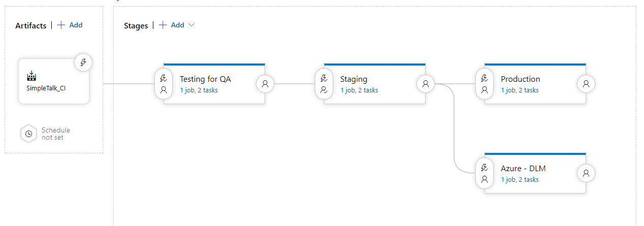Open post-deployment conditions for Azure - DLM

pos(586,173)
